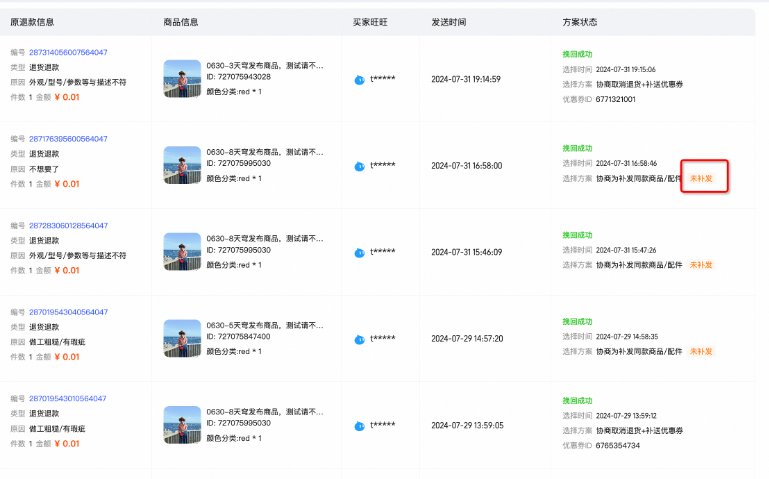
Task: Click 挽回成功 status in 14:58:35 row
Action: (x=577, y=322)
